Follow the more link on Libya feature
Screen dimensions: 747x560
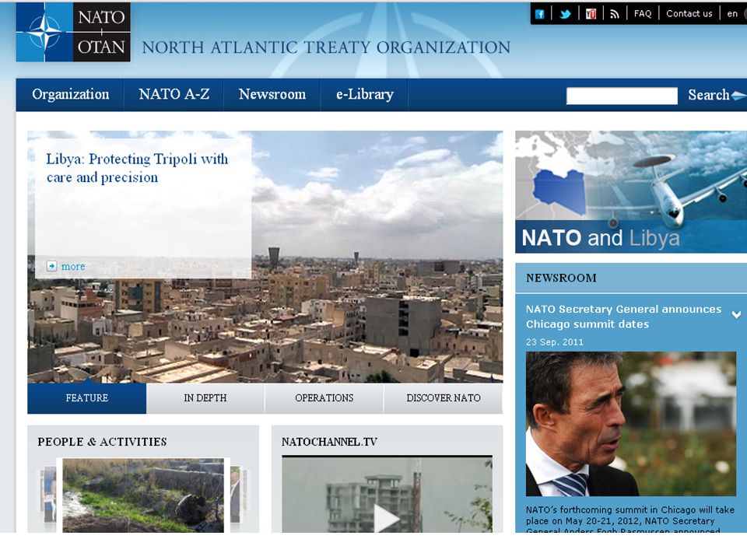73,266
